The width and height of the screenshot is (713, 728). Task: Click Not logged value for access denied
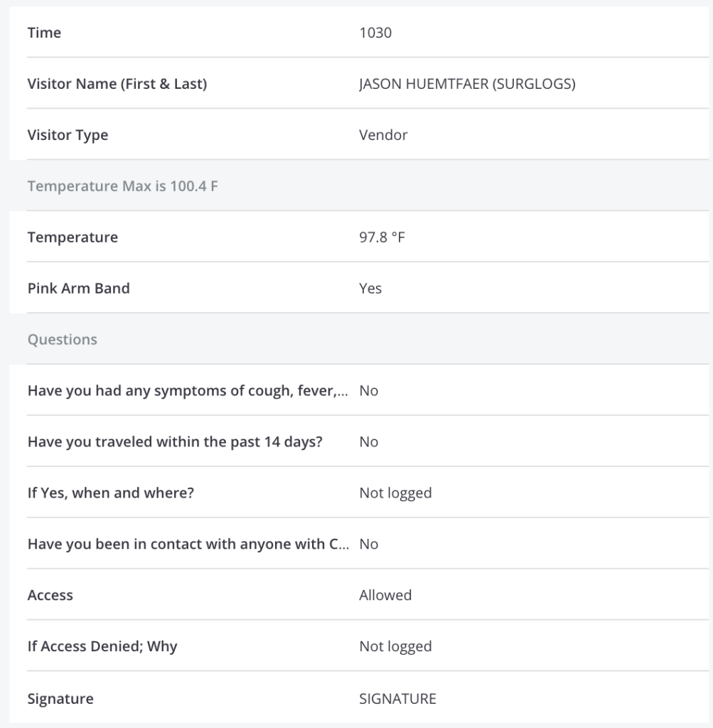(x=395, y=646)
